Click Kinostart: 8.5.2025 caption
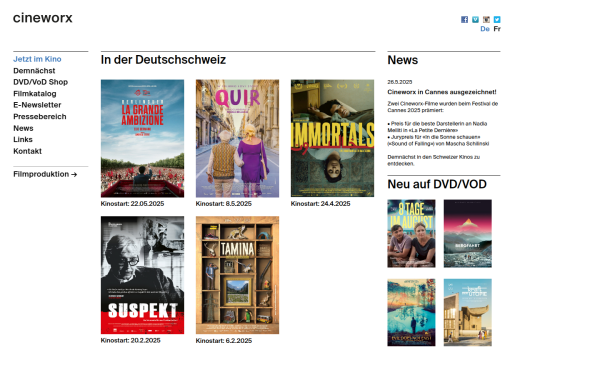 tap(224, 204)
